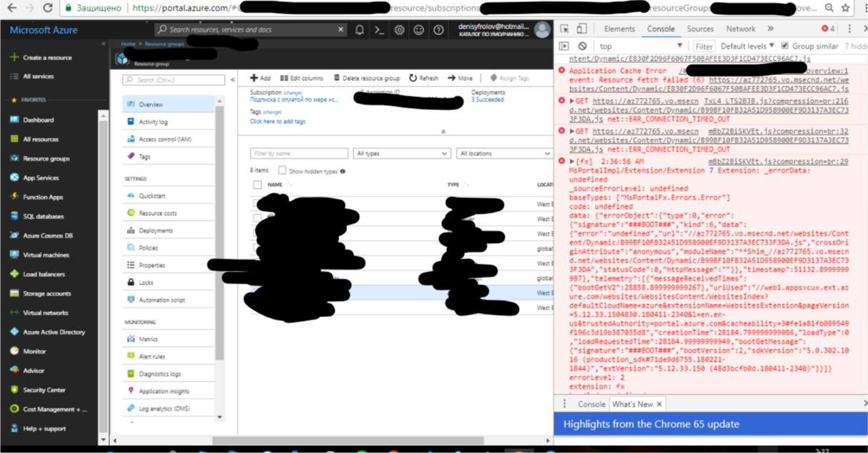Tick the select-all checkbox beside NAME
The height and width of the screenshot is (453, 868).
[258, 185]
